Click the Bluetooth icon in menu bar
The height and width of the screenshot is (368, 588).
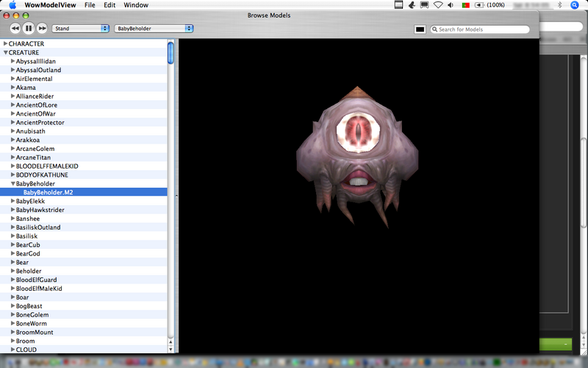[x=559, y=5]
